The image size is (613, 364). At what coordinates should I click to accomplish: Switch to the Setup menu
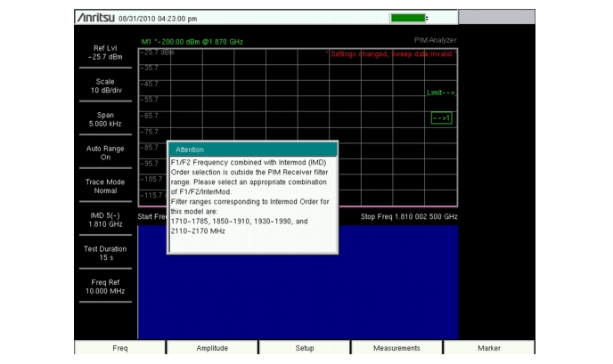pyautogui.click(x=304, y=349)
